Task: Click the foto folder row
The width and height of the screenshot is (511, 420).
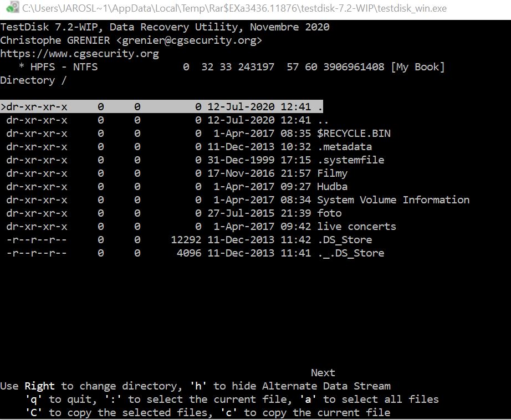Action: (x=329, y=213)
